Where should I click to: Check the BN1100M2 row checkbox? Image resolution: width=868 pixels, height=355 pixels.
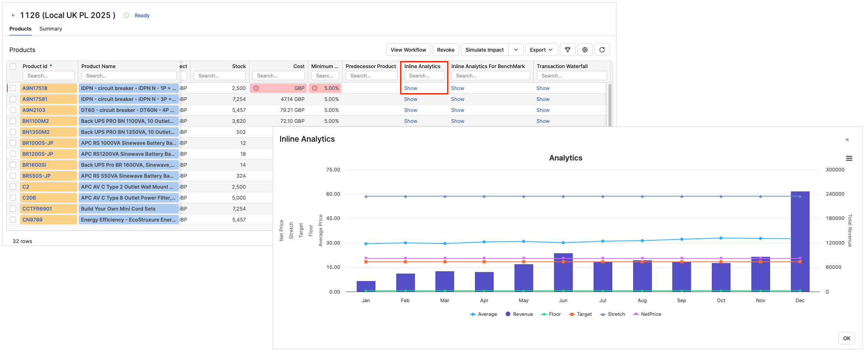(x=13, y=121)
